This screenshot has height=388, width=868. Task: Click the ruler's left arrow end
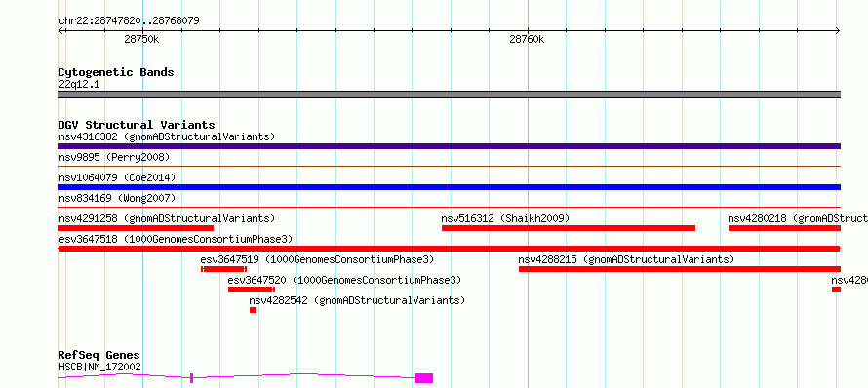point(60,31)
